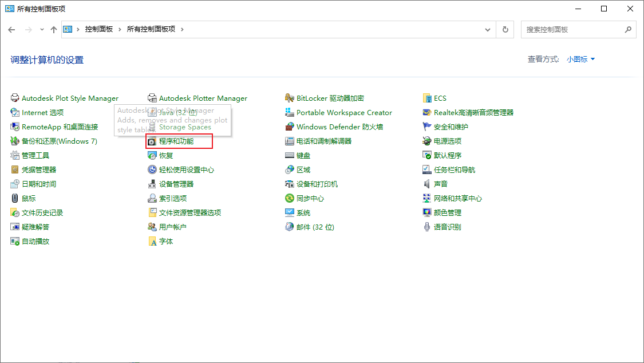Open the 安全和维护 flag icon
Image resolution: width=644 pixels, height=363 pixels.
[426, 127]
